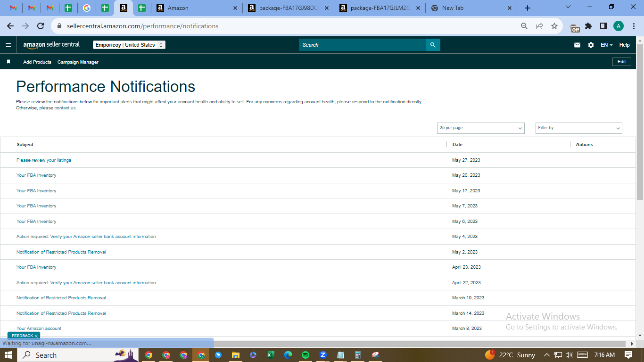The width and height of the screenshot is (644, 362).
Task: Switch to the pinned Google tab
Action: [x=86, y=8]
